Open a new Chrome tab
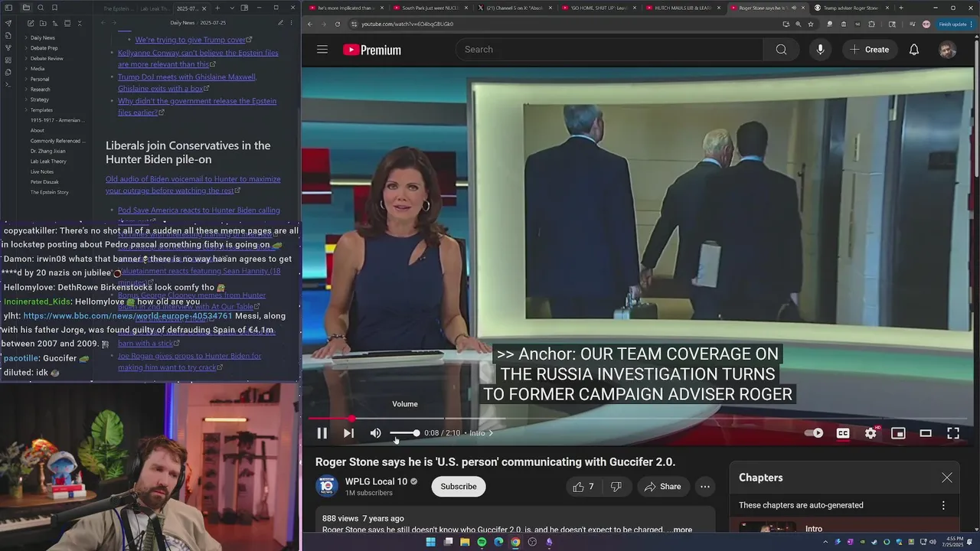The image size is (980, 551). tap(901, 8)
